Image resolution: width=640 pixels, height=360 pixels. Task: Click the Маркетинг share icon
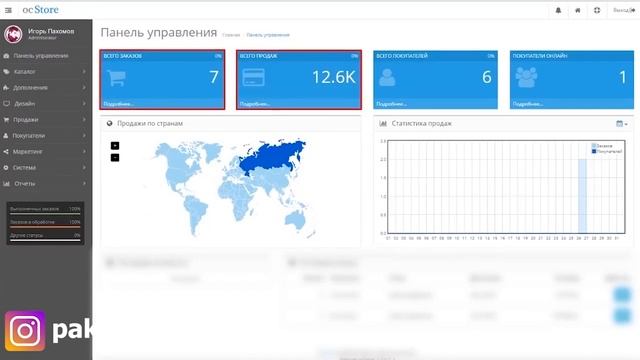pos(6,151)
